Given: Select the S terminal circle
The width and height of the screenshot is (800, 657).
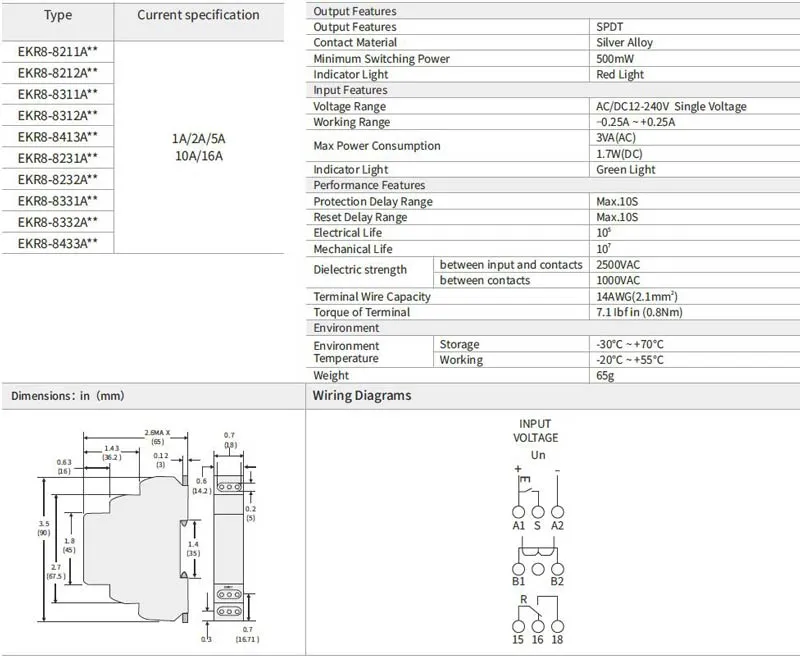Looking at the screenshot, I should [538, 511].
